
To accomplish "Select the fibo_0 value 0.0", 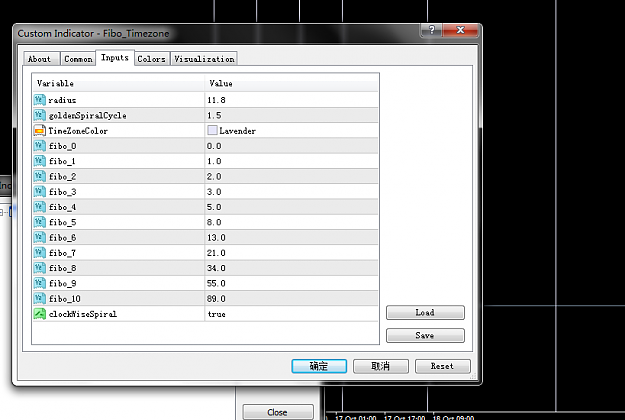I will [214, 146].
